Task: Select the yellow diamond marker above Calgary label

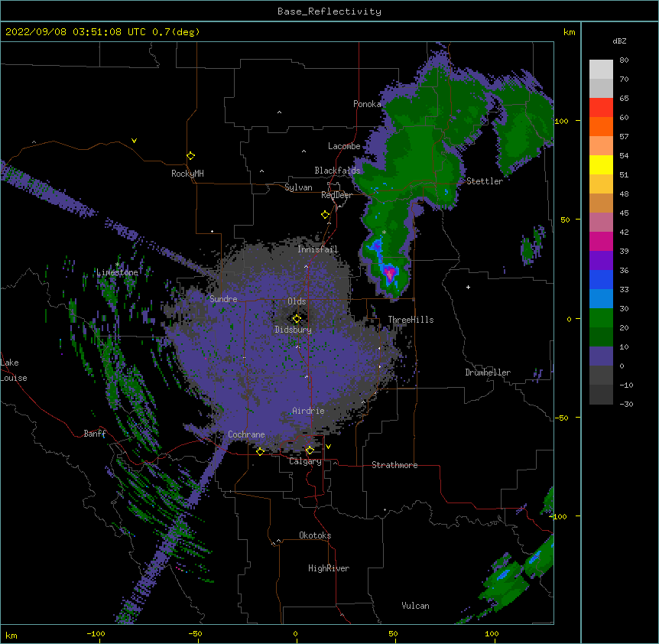Action: (x=310, y=450)
